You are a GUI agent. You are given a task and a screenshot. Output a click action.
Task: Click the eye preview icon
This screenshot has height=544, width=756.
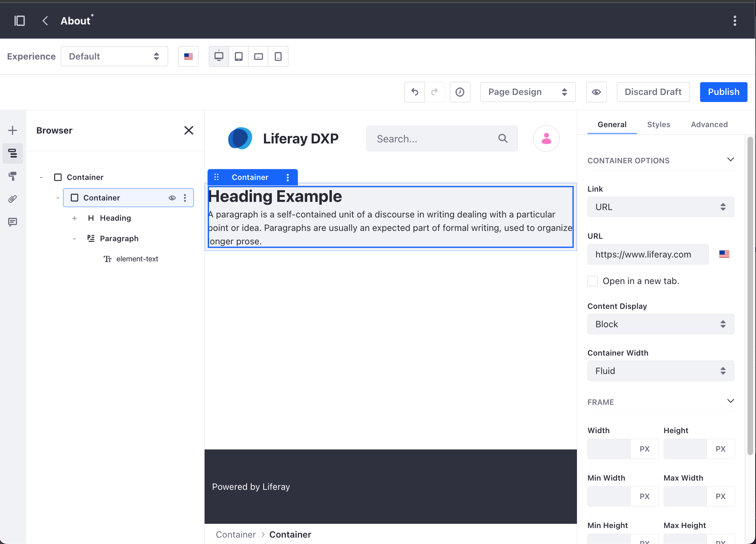(596, 92)
